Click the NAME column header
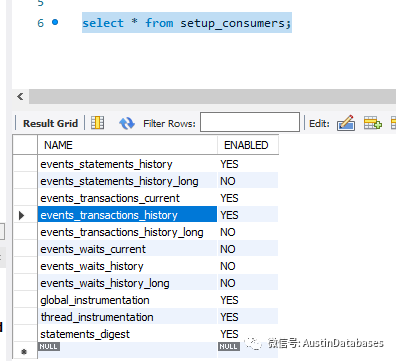Viewport: 396px width, 361px height. 127,145
